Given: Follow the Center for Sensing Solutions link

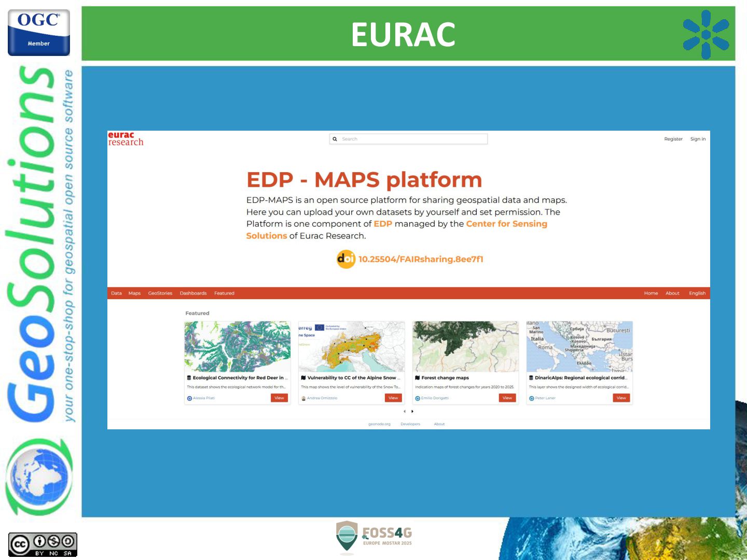Looking at the screenshot, I should pos(397,230).
